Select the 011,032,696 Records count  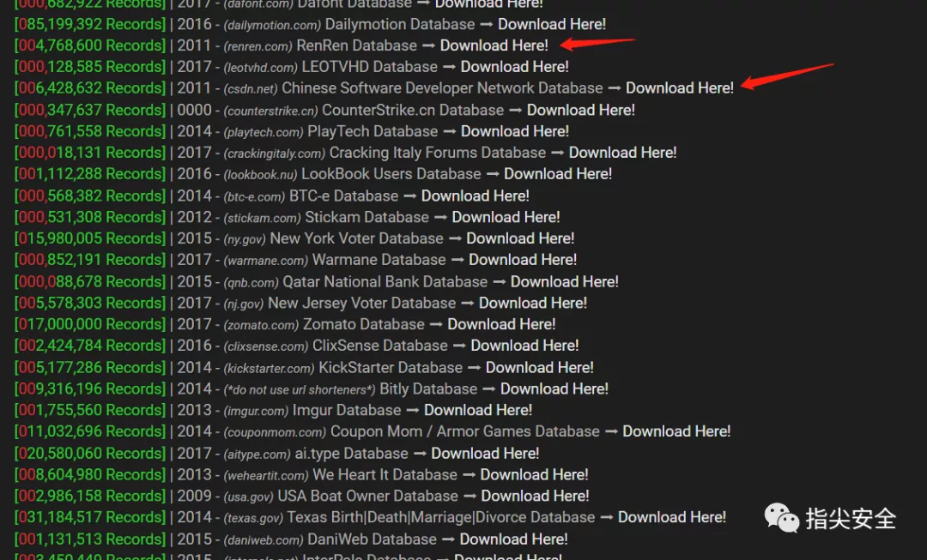90,431
